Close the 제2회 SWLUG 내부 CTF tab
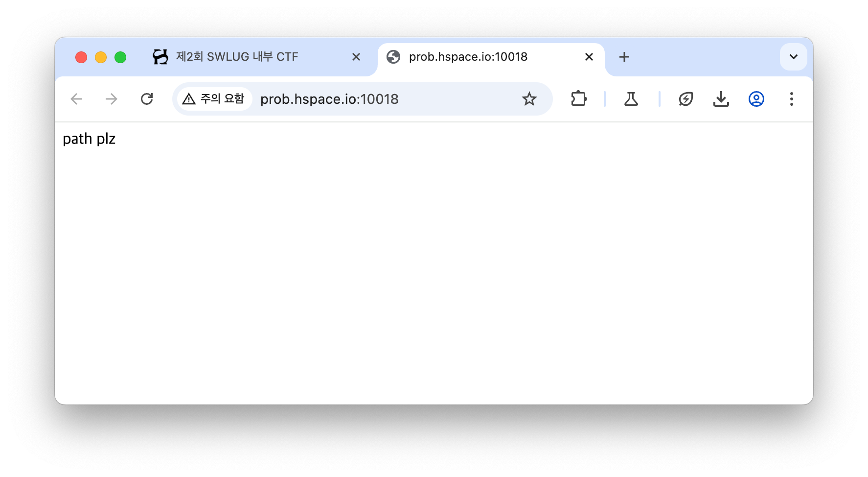 (356, 57)
